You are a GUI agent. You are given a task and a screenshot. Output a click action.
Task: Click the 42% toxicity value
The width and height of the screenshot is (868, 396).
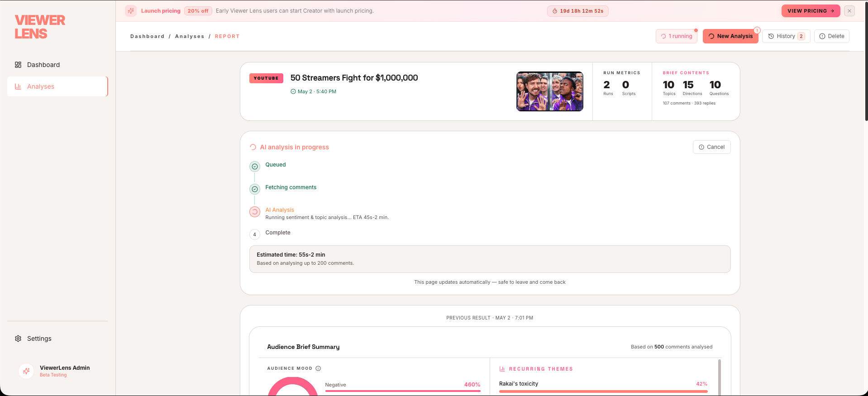pyautogui.click(x=701, y=384)
